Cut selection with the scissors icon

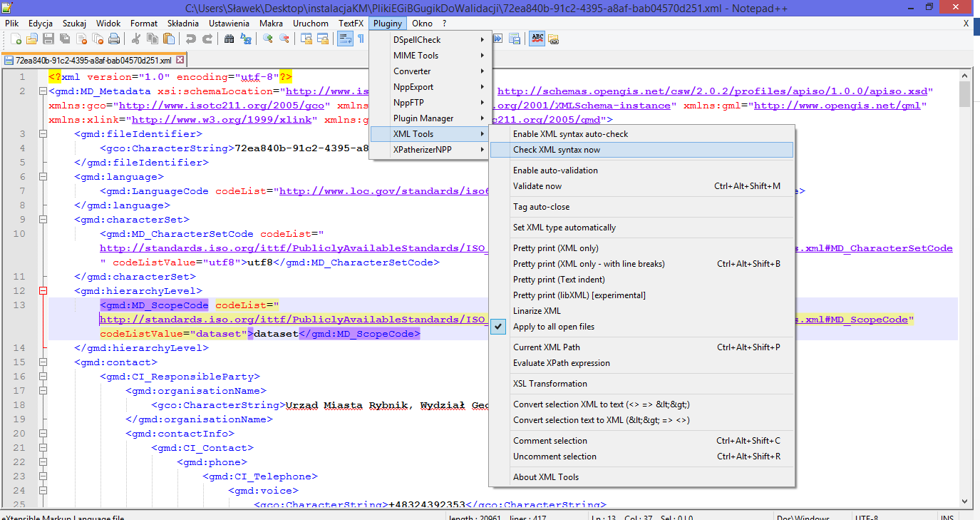[135, 39]
